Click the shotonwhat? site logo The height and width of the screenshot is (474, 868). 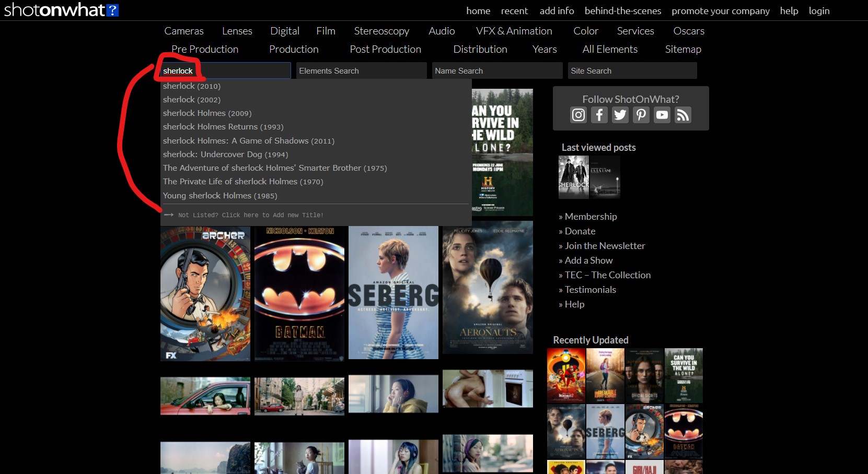pyautogui.click(x=61, y=9)
